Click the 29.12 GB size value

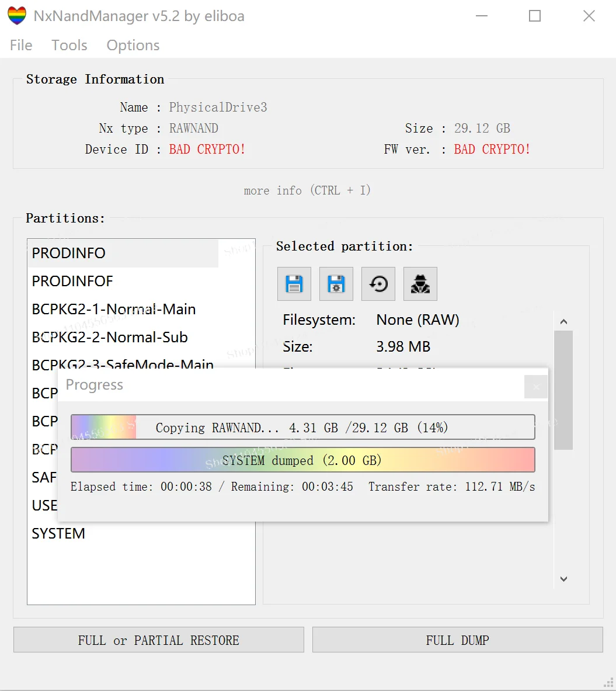(482, 129)
